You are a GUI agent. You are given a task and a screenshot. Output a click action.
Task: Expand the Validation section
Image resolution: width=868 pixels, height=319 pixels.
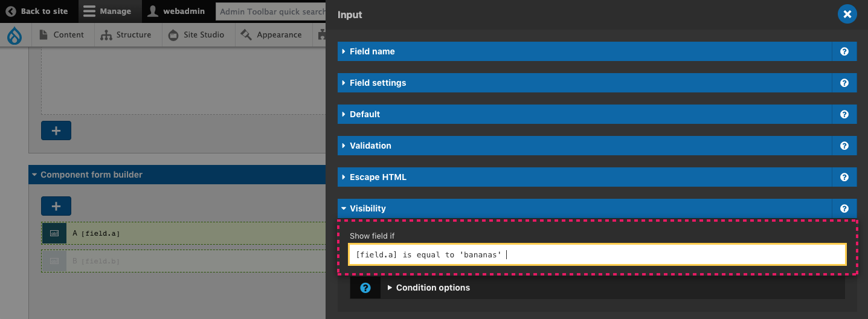tap(585, 146)
